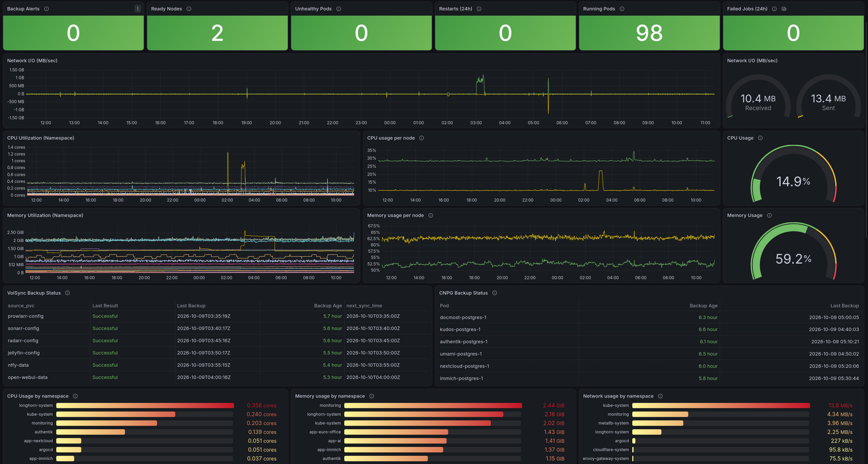Click the Network I/O (MB/sec) graph panel title
The width and height of the screenshot is (868, 464).
click(32, 61)
